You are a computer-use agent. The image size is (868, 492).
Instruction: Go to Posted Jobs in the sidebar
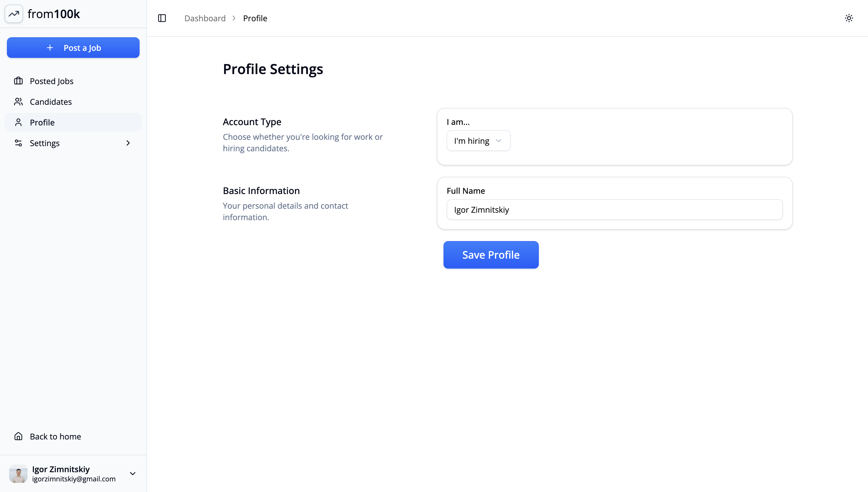[51, 81]
